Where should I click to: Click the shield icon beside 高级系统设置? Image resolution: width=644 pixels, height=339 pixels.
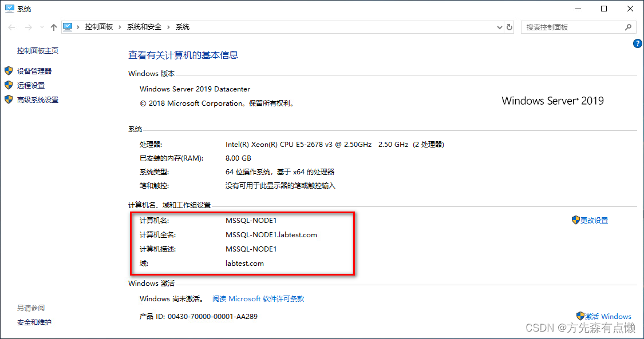[x=9, y=99]
